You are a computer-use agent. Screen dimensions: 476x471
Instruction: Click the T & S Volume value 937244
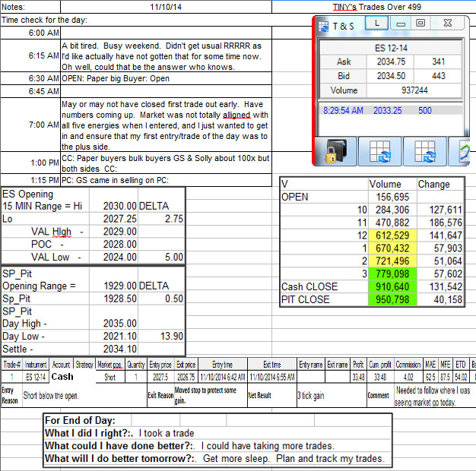tap(414, 90)
